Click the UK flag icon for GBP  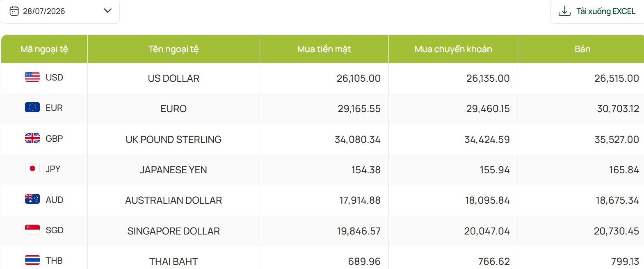32,138
